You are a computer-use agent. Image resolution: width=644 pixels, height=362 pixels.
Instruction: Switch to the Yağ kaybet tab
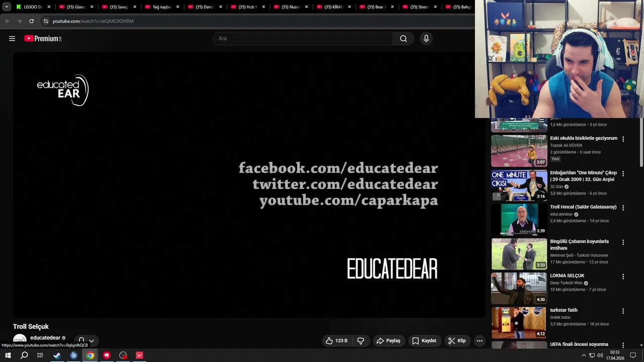pyautogui.click(x=162, y=7)
